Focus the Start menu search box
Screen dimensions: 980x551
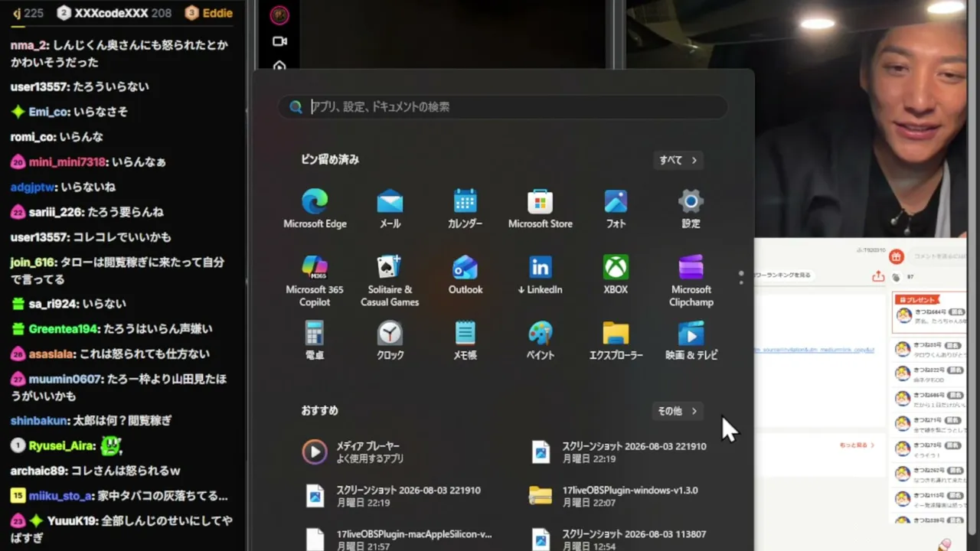[x=502, y=107]
